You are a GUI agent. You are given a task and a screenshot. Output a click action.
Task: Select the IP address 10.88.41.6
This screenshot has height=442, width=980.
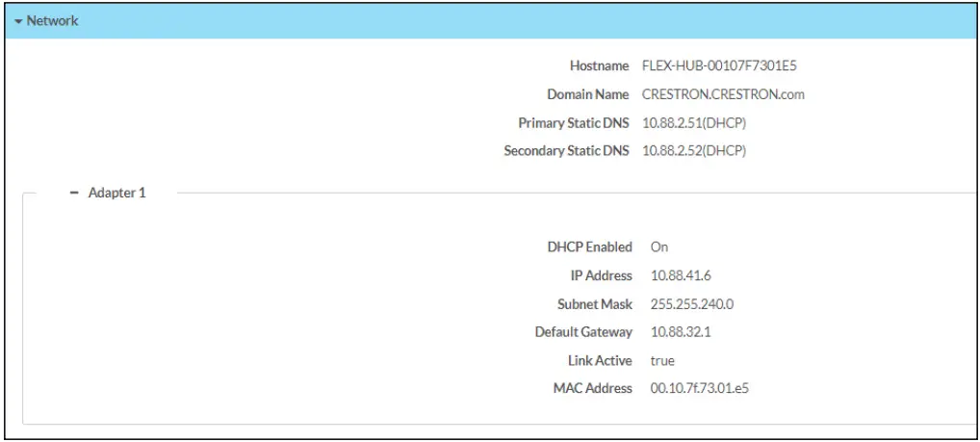[681, 275]
